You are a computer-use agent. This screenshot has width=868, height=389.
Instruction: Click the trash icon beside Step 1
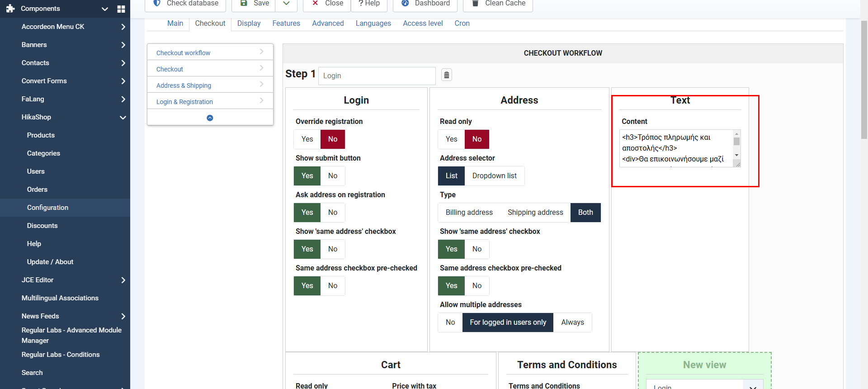[446, 75]
